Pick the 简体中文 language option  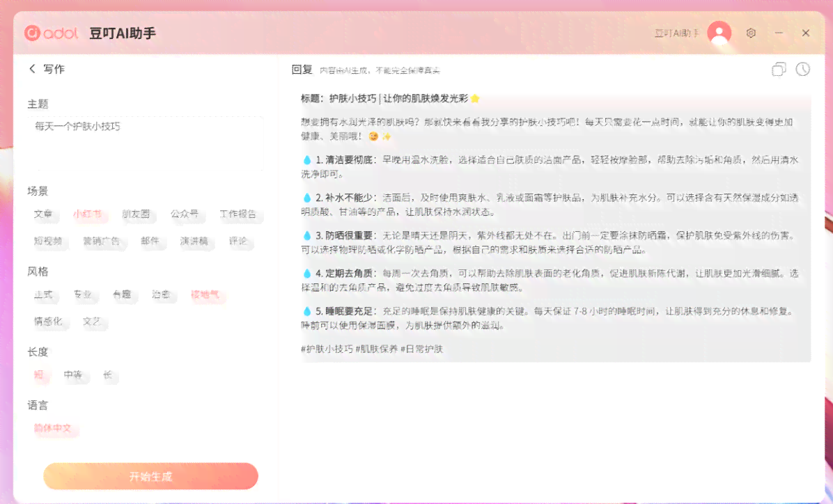tap(53, 429)
